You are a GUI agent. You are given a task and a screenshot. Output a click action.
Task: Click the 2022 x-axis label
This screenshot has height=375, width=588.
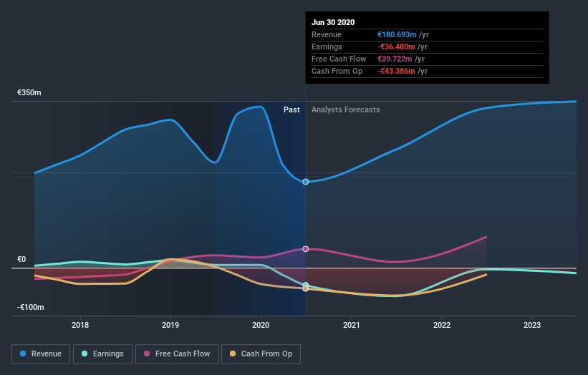tap(442, 325)
